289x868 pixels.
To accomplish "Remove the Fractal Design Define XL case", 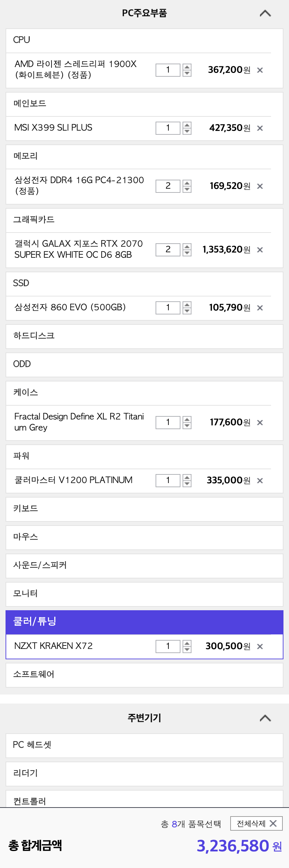I will pyautogui.click(x=260, y=423).
